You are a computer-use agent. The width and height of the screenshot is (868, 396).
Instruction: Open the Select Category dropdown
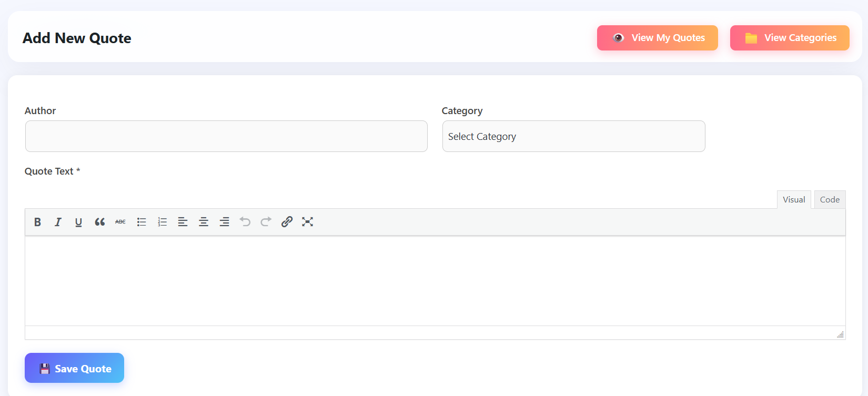(x=573, y=136)
